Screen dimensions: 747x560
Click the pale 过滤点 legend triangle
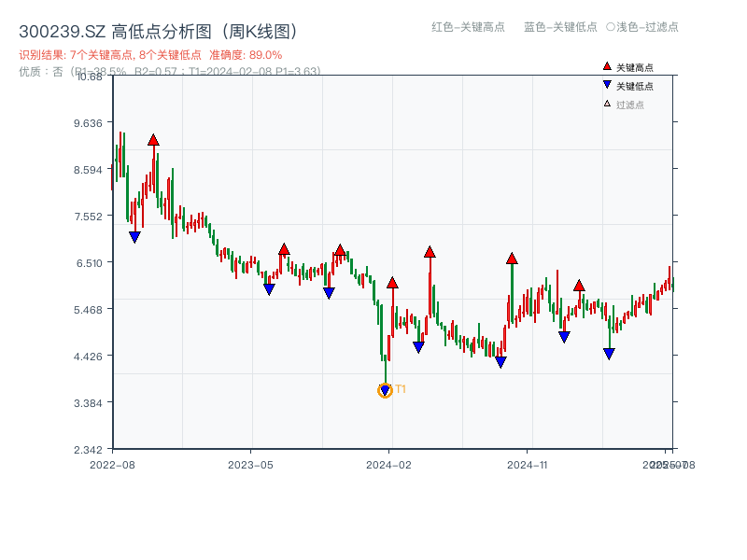tap(607, 104)
